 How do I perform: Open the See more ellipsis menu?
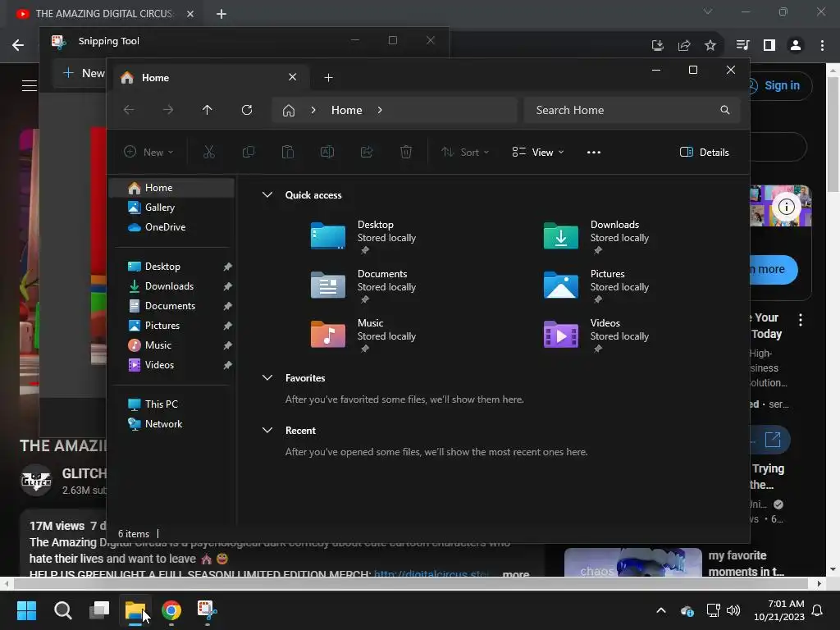click(594, 152)
